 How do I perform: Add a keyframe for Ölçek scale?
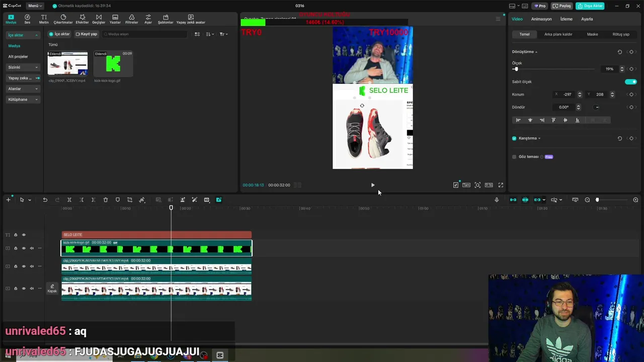(x=631, y=69)
